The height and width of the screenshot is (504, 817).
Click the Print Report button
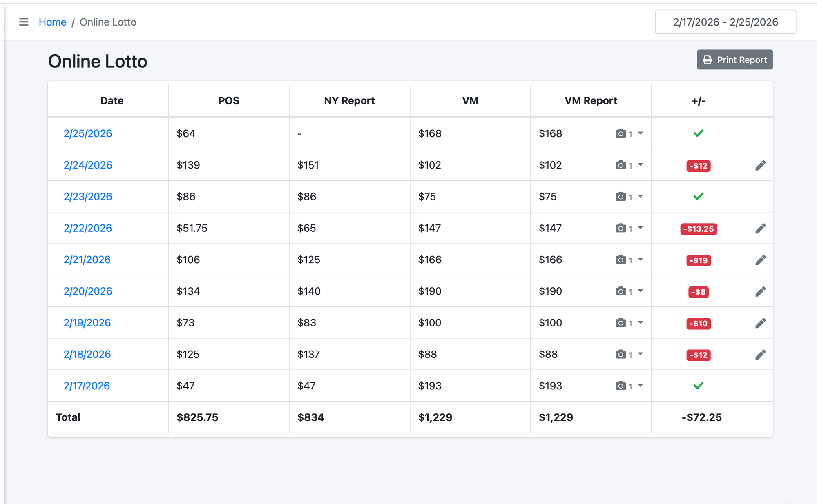point(734,60)
